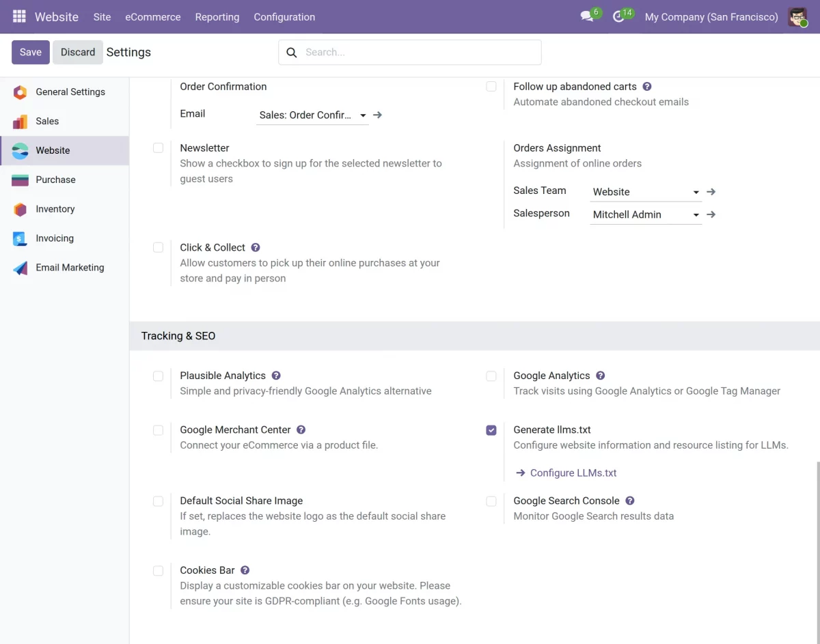Click the help icon beside Google Search Console
Viewport: 820px width, 644px height.
(630, 501)
